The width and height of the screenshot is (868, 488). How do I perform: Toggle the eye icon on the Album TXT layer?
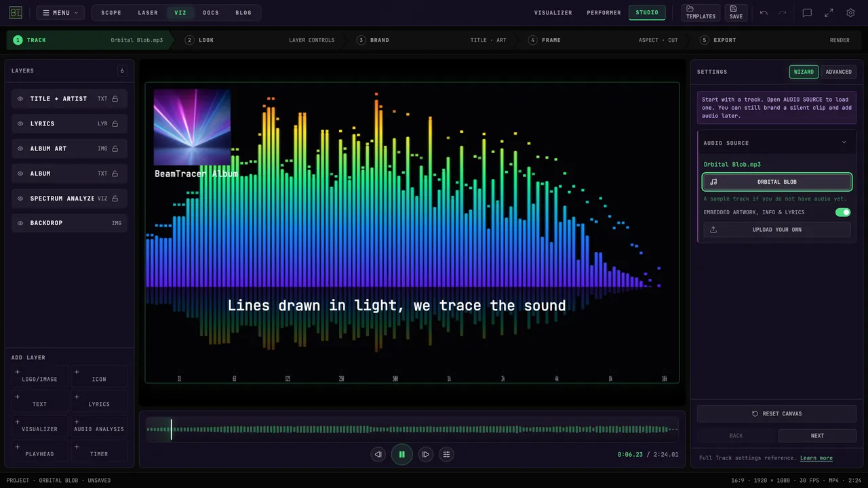[20, 174]
